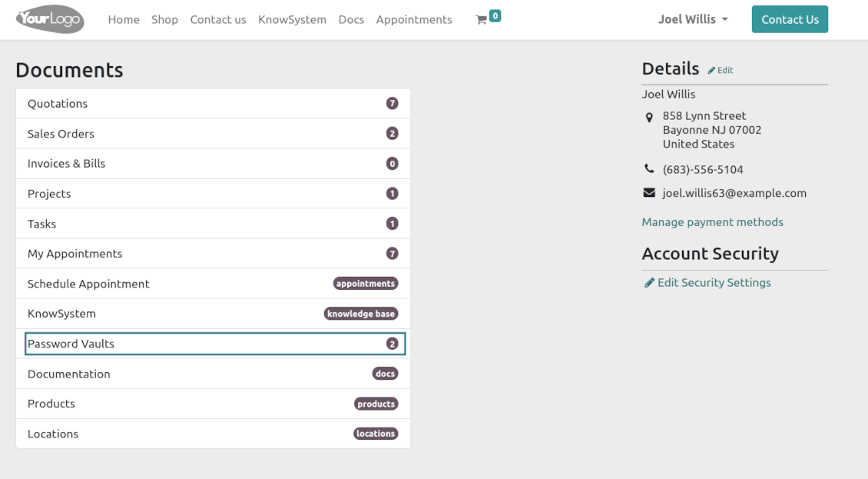Open Invoices & Bills documents

coord(214,164)
